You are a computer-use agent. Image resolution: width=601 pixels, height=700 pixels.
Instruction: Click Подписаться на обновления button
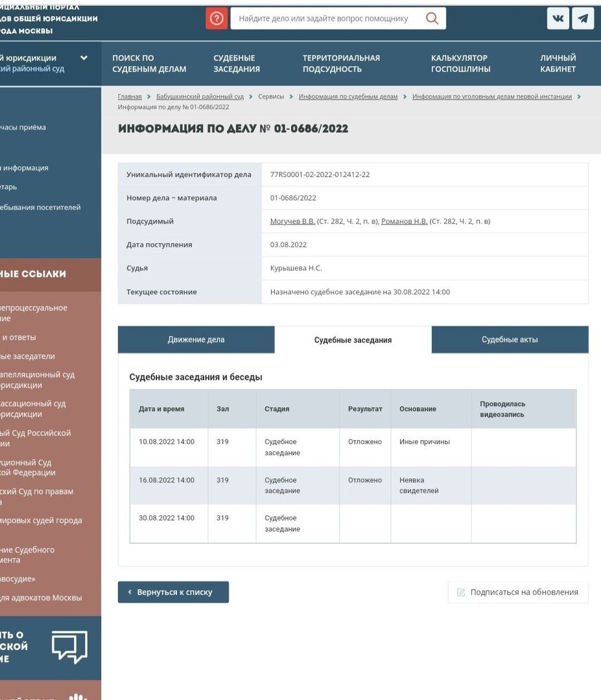coord(518,592)
